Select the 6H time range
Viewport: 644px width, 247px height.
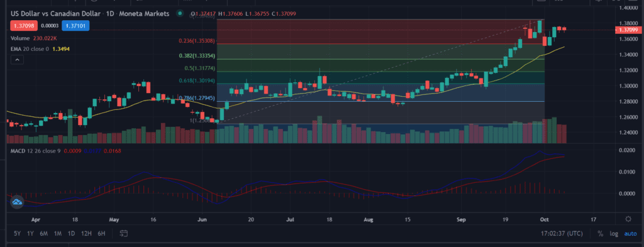101,233
